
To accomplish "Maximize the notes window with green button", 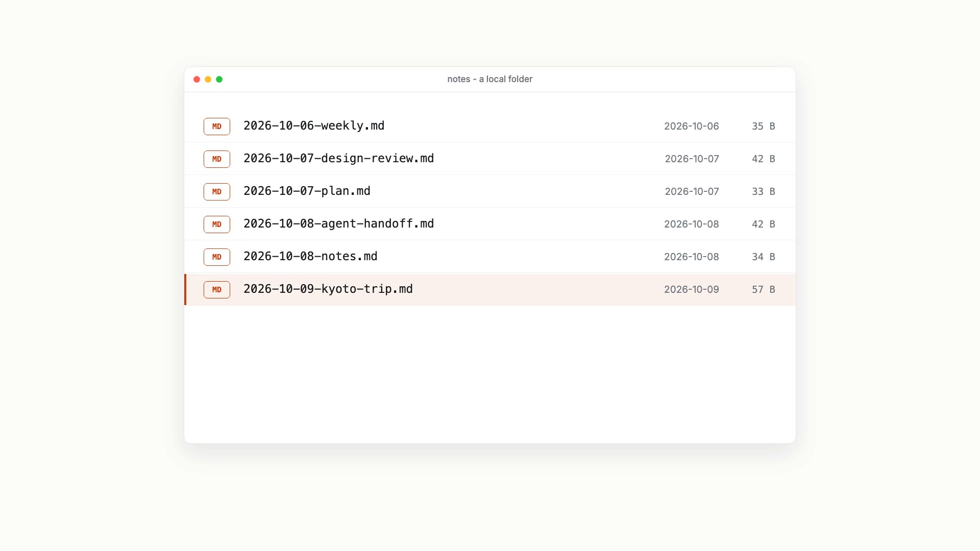I will [219, 79].
